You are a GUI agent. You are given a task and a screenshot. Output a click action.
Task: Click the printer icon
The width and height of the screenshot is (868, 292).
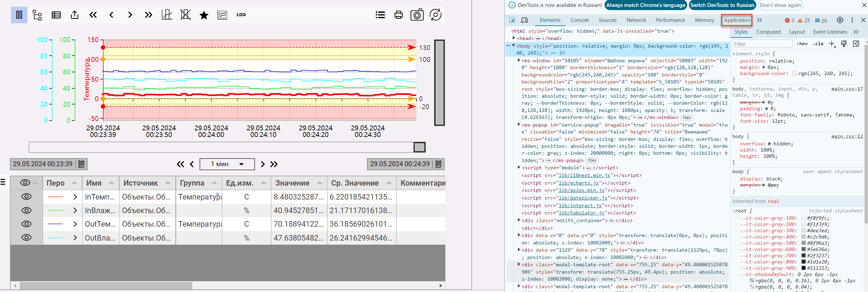click(398, 15)
